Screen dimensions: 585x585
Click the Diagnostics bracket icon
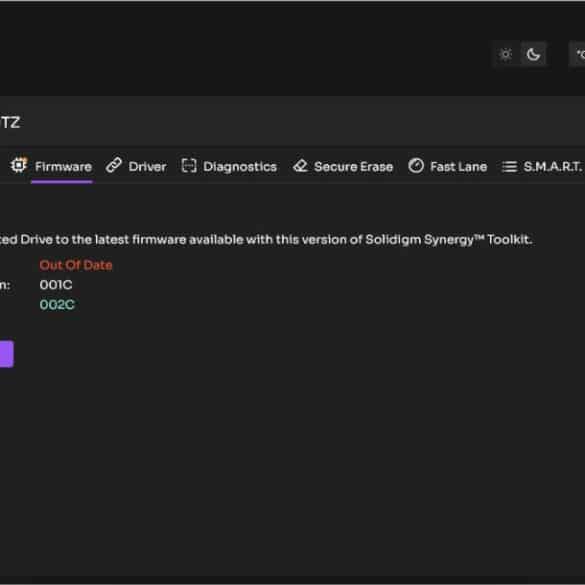click(189, 165)
